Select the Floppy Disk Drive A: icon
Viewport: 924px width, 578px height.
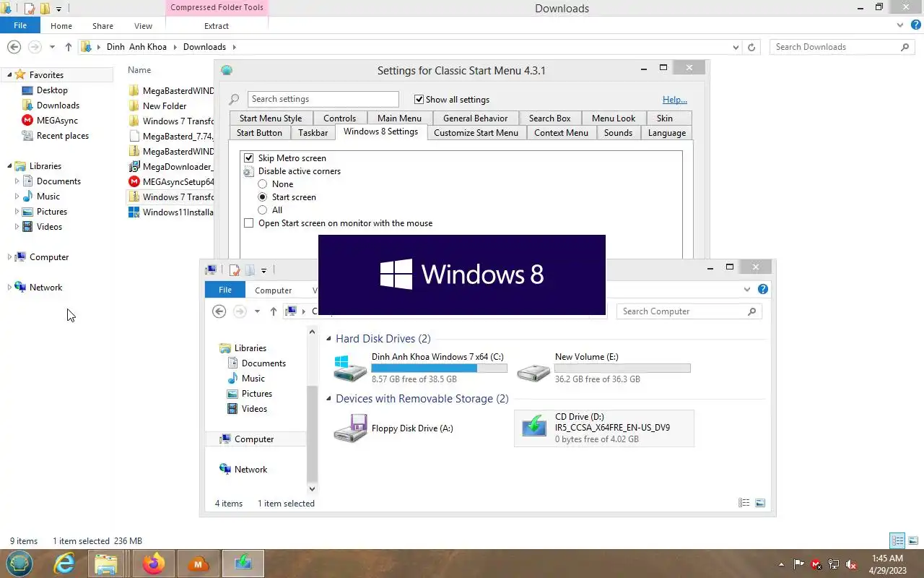point(350,428)
